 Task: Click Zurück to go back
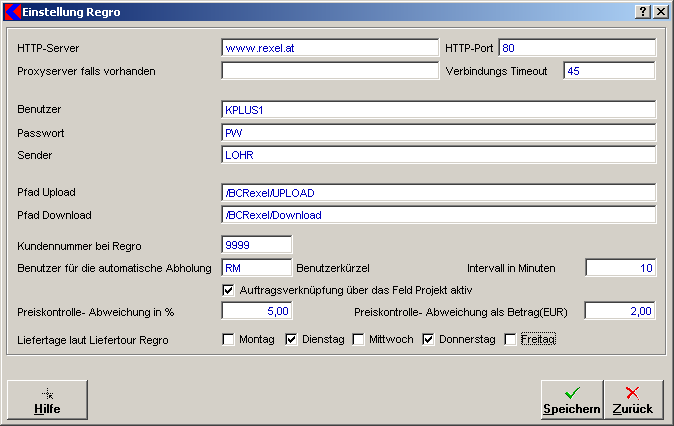point(632,400)
